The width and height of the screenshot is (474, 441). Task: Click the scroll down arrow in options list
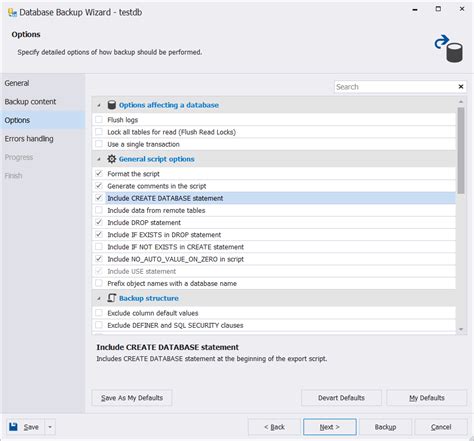(x=461, y=329)
